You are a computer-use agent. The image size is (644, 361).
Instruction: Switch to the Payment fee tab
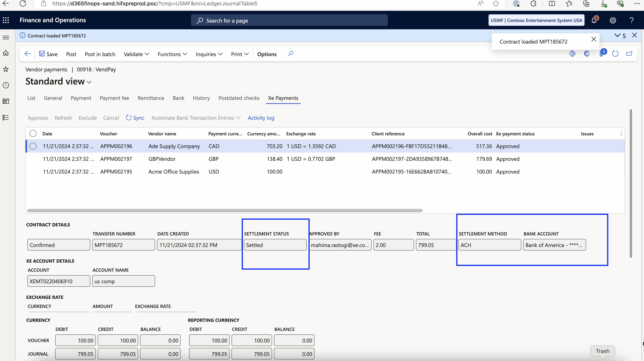coord(114,98)
